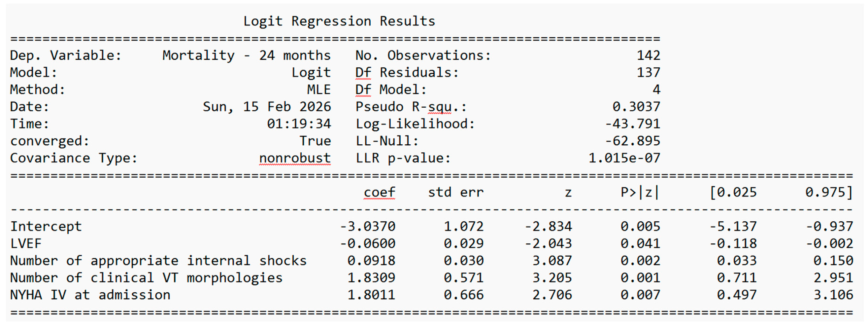
Task: Select the date Sun, 15 Feb 2026
Action: 267,107
